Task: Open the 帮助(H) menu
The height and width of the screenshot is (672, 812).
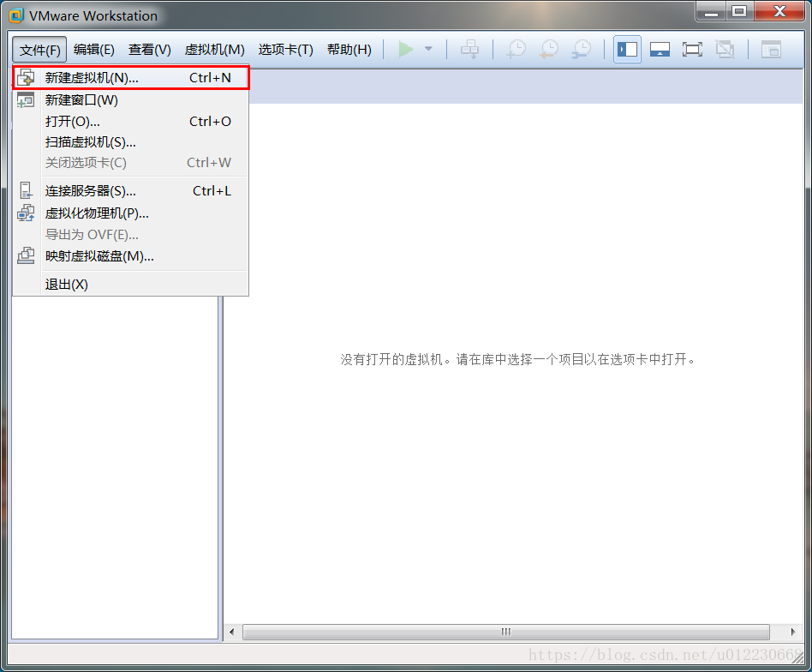Action: [349, 50]
